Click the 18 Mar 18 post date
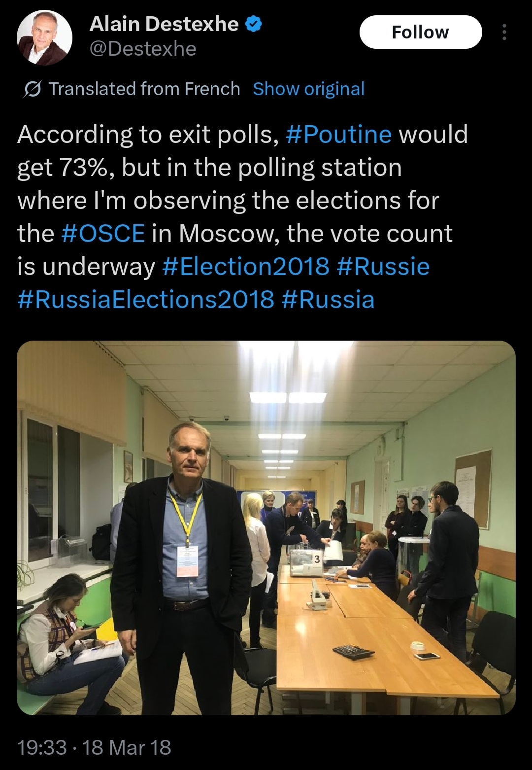 [x=127, y=747]
